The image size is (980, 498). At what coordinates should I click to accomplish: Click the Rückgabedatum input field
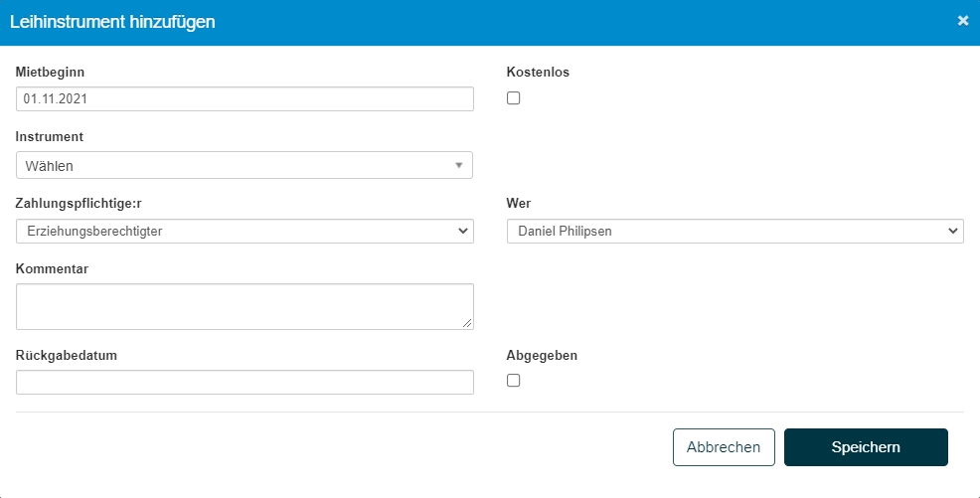pyautogui.click(x=245, y=382)
